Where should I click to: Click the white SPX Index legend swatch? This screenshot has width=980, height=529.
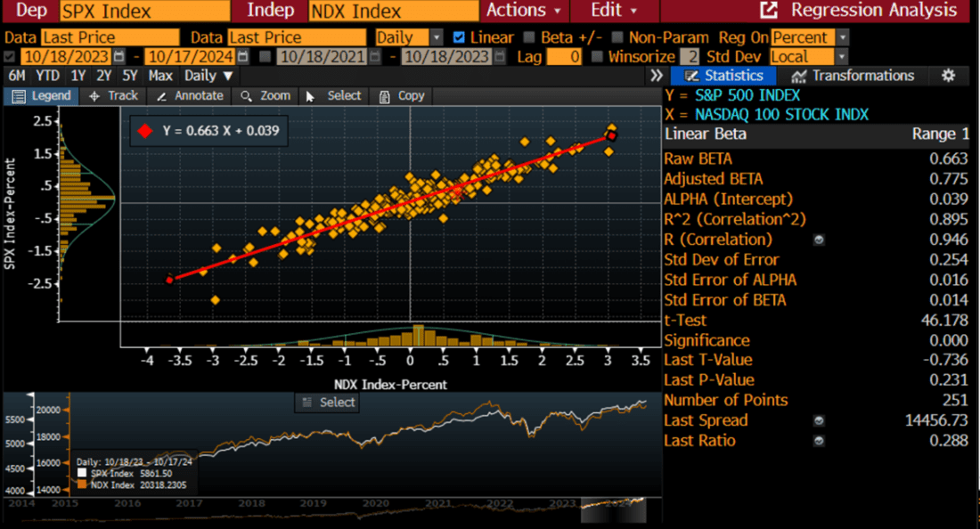(81, 474)
